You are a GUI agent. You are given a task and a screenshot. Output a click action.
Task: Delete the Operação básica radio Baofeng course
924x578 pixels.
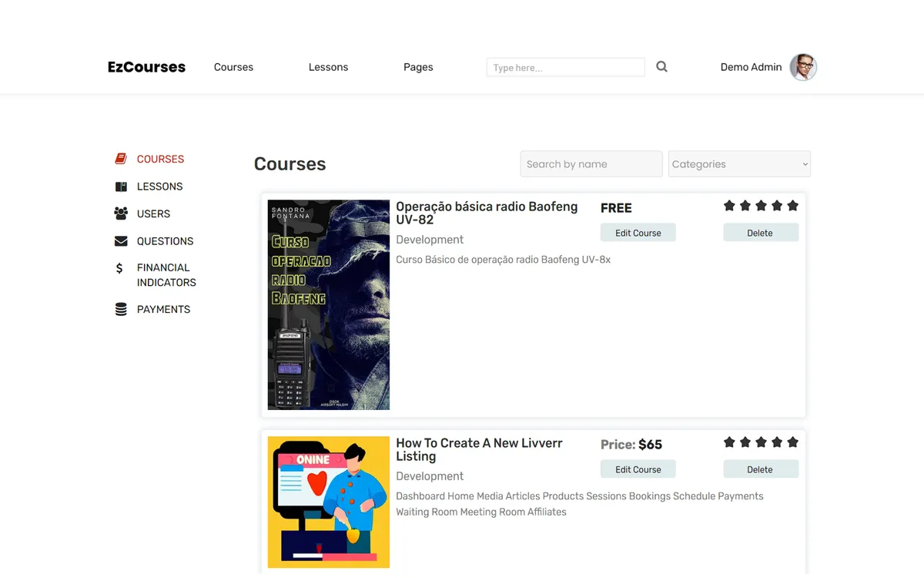761,233
